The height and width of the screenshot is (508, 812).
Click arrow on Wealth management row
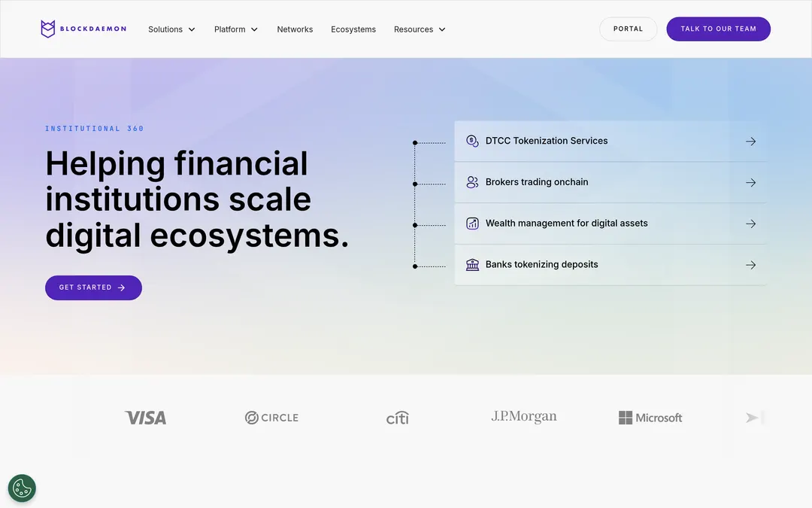click(750, 224)
